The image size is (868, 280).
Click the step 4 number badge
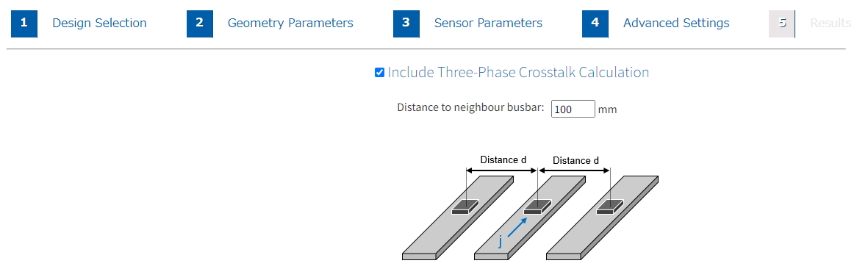tap(595, 24)
